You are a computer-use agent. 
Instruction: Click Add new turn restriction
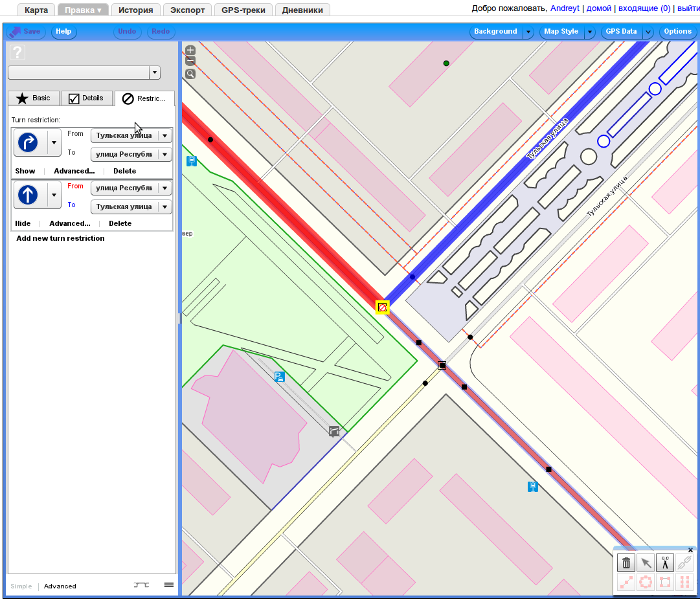[x=60, y=238]
